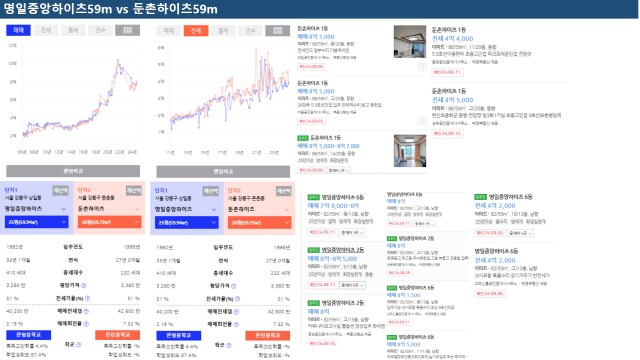The image size is (640, 360).
Task: Click the 매매회전율 help icon in the left panel
Action: tap(86, 324)
